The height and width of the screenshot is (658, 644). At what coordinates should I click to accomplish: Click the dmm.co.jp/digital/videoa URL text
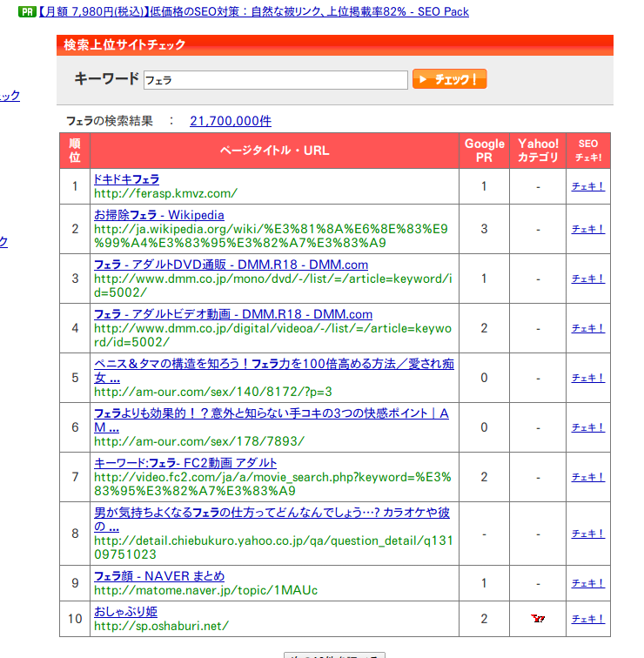272,335
